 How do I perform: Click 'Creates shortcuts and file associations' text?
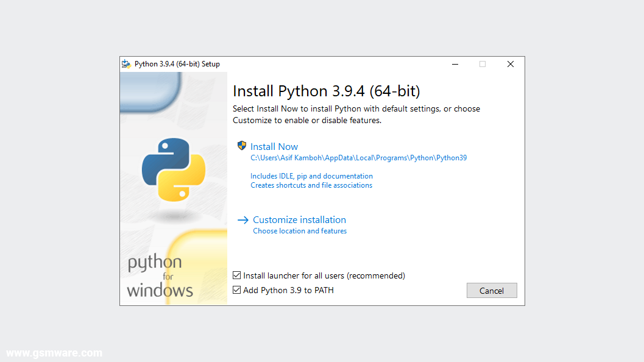tap(311, 185)
